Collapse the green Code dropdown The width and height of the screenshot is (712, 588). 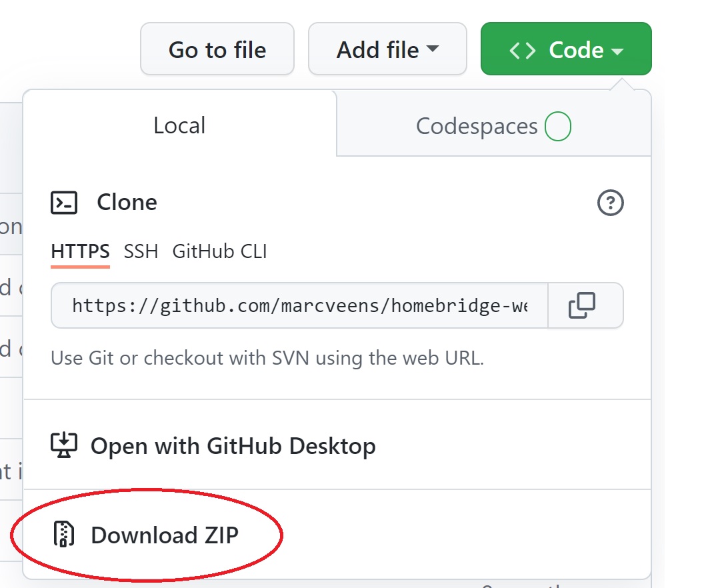point(566,49)
